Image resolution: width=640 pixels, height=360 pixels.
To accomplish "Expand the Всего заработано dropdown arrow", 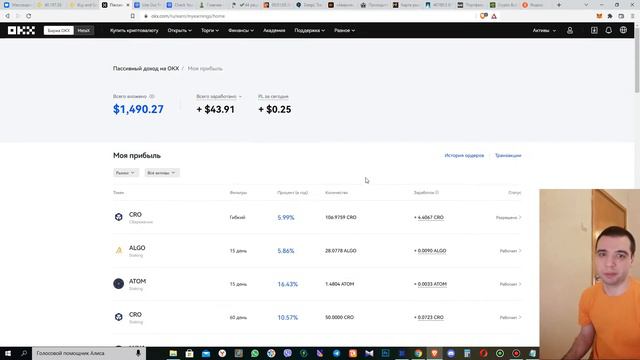I will pos(240,97).
